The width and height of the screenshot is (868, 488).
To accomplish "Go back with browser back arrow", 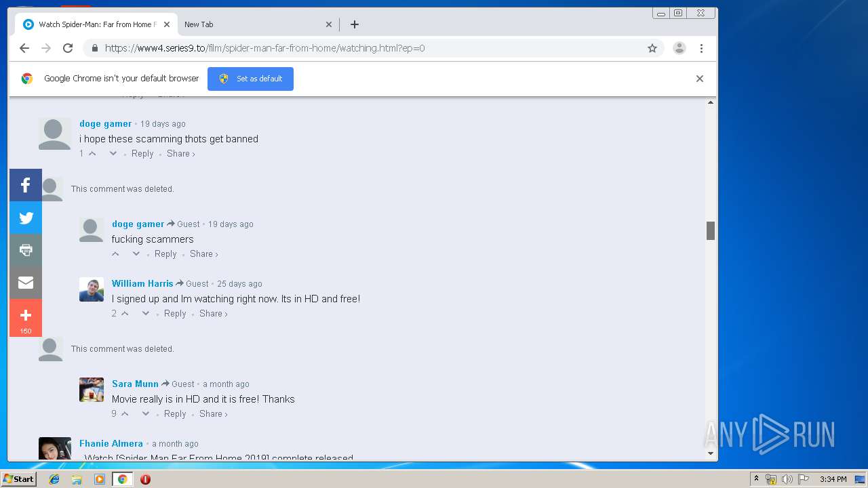I will [24, 48].
